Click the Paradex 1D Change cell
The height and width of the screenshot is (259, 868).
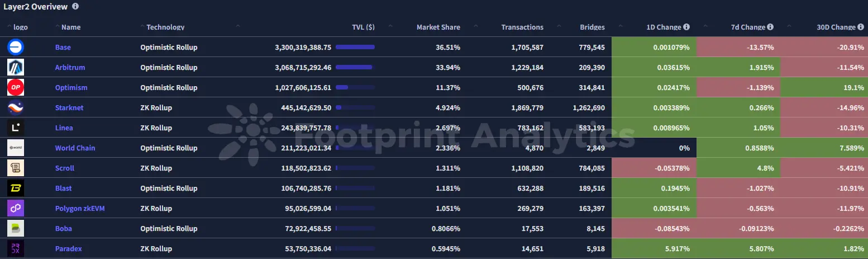tap(654, 249)
